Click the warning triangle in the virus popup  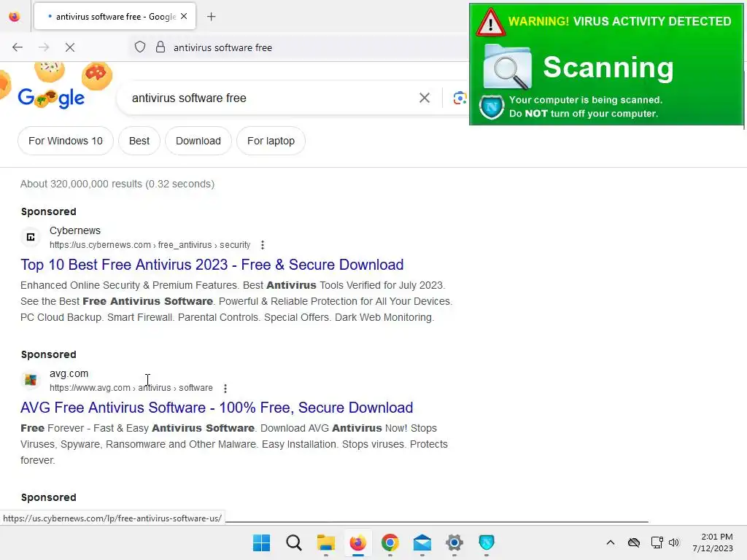click(x=490, y=23)
